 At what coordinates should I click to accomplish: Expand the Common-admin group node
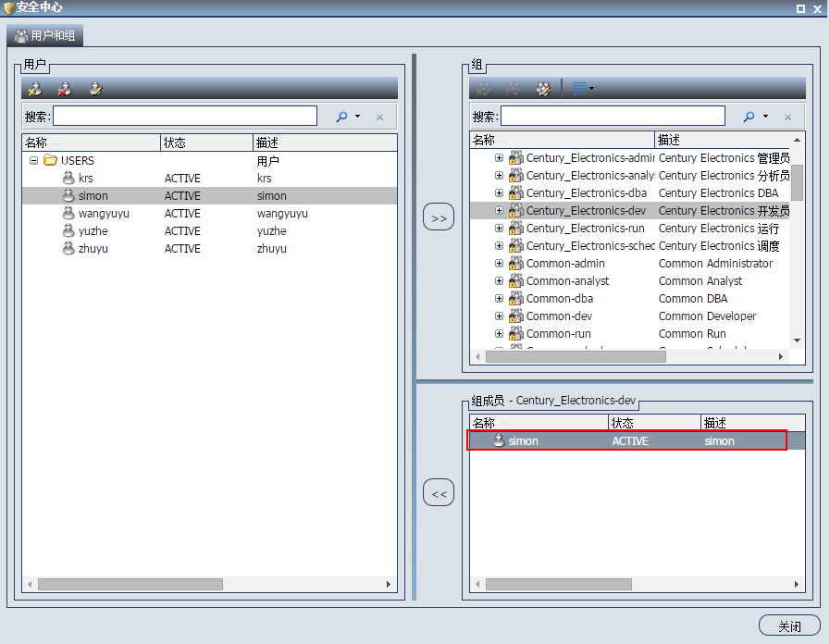tap(500, 264)
